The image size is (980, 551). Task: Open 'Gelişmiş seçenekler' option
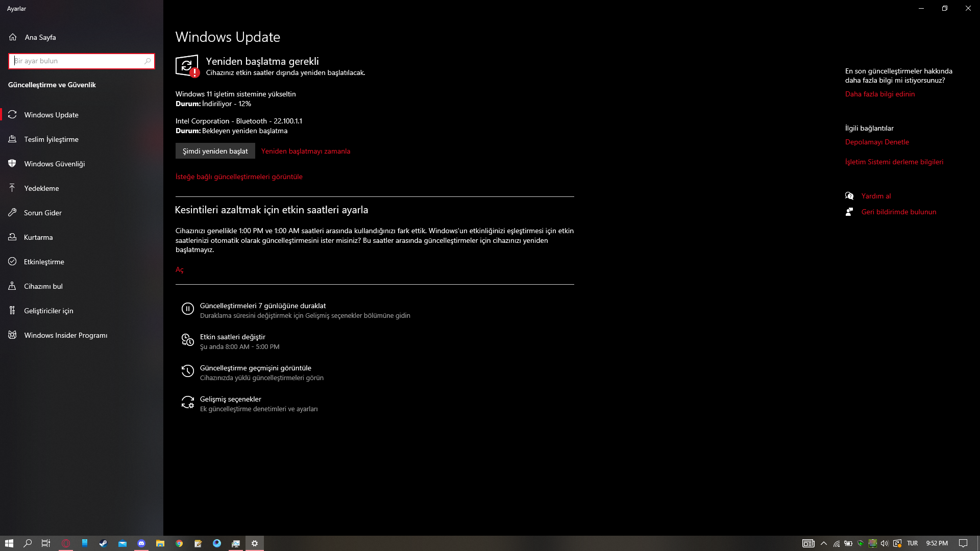(259, 404)
